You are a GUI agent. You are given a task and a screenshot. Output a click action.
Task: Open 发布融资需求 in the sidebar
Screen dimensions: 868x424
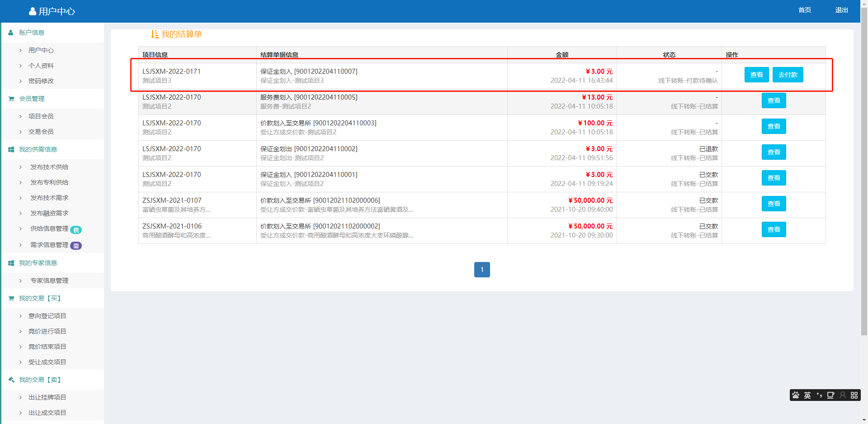tap(49, 213)
